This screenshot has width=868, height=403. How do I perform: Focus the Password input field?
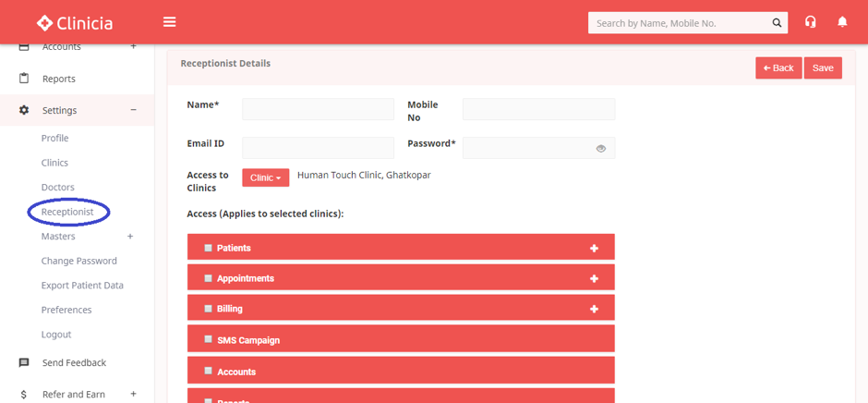tap(538, 148)
